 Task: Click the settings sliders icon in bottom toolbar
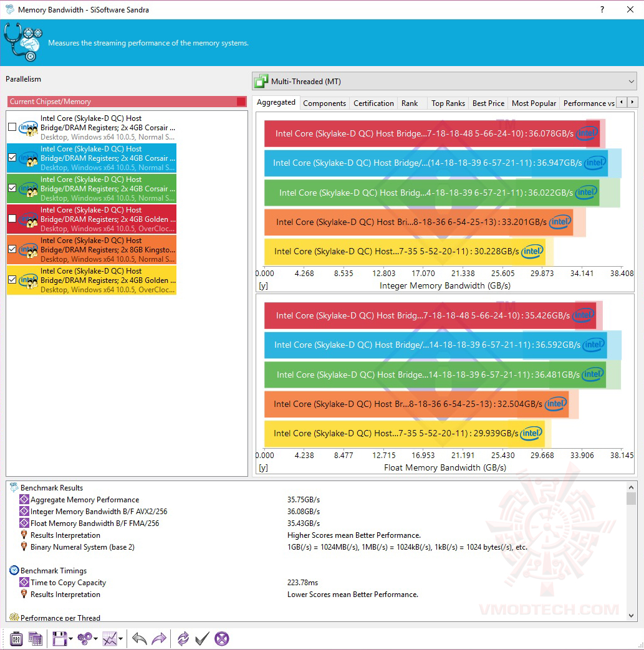tap(16, 639)
